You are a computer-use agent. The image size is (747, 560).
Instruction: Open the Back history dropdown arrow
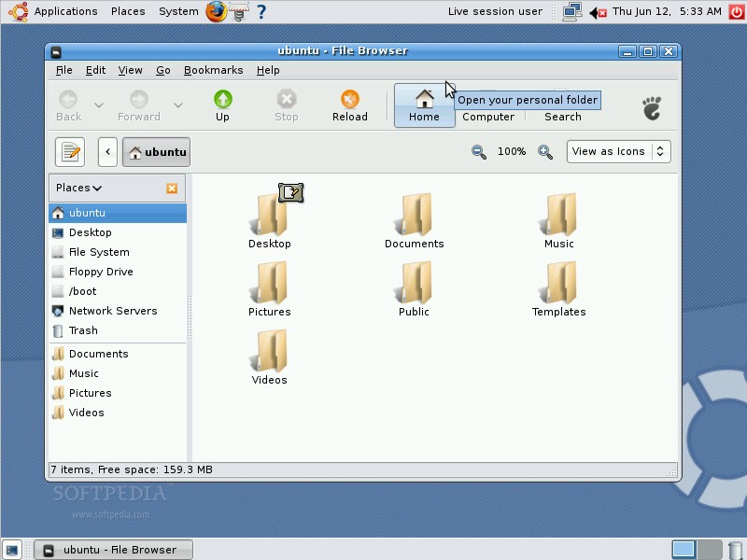tap(98, 105)
